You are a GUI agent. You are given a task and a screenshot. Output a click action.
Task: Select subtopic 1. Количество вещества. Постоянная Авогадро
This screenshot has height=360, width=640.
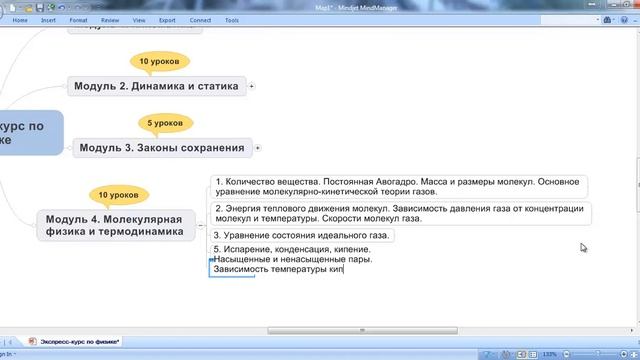[x=399, y=187]
